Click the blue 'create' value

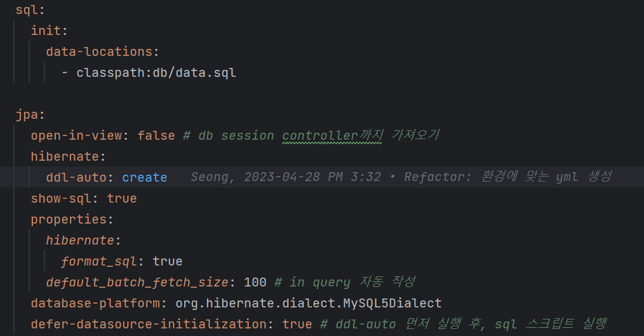[145, 177]
